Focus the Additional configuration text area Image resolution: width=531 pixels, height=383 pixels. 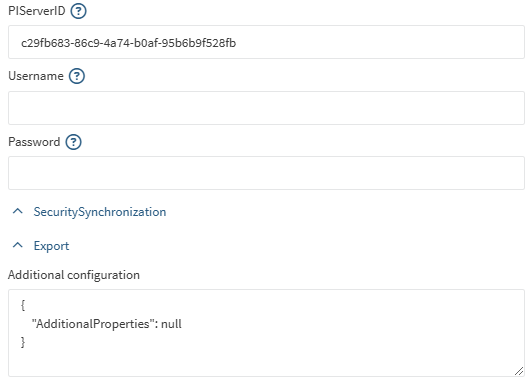(x=266, y=333)
